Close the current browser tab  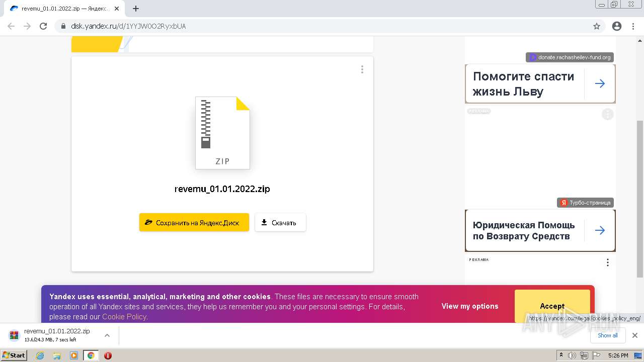point(117,9)
